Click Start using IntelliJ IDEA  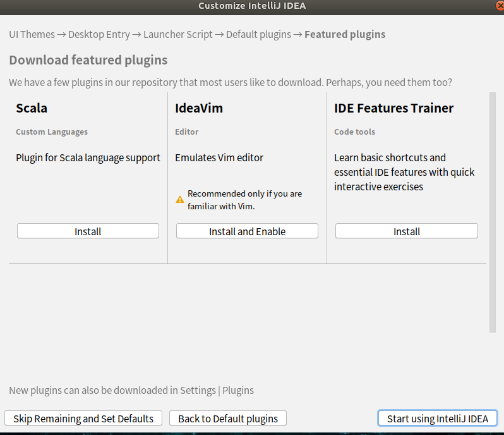pos(438,419)
